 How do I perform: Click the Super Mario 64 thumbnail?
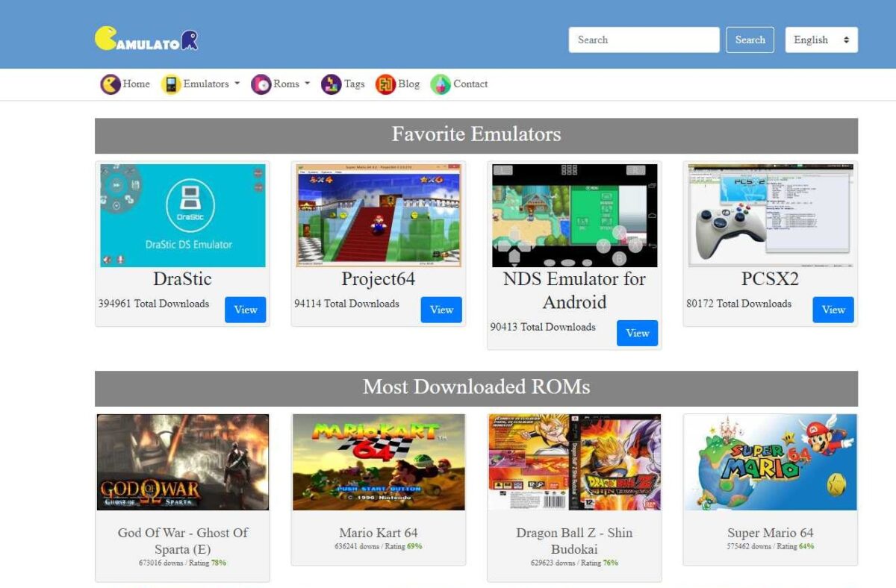[x=770, y=462]
